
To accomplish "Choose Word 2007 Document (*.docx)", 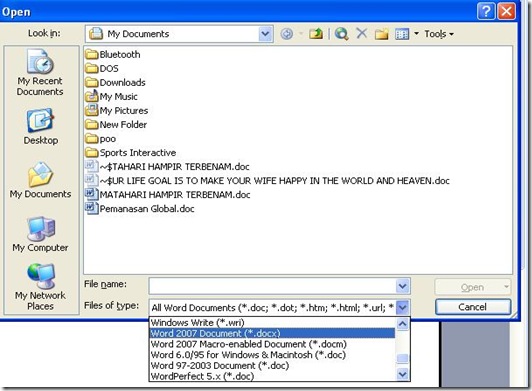I will pyautogui.click(x=272, y=333).
